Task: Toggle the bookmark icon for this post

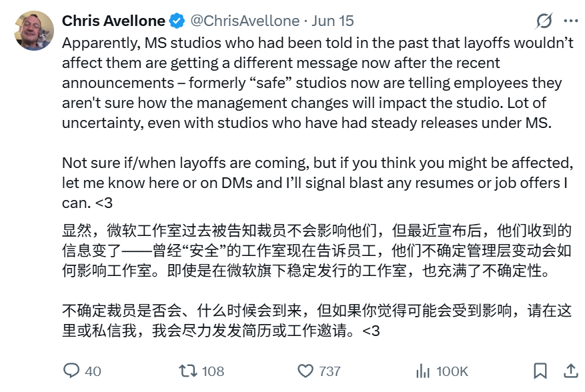Action: (x=540, y=371)
